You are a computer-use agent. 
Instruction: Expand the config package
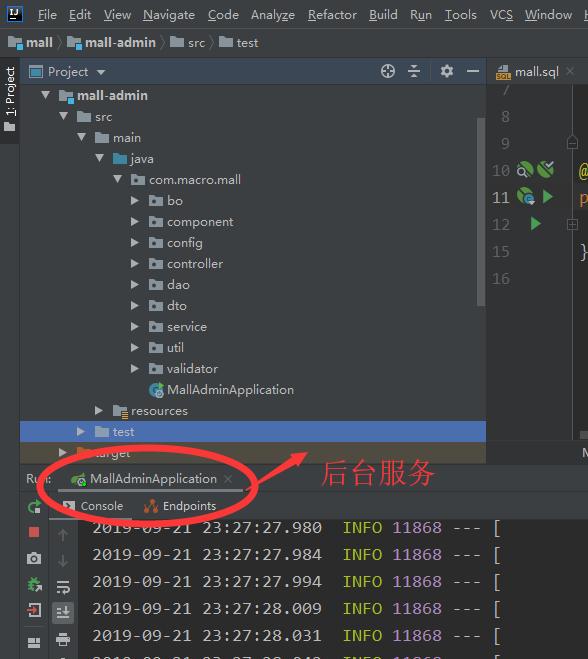134,243
